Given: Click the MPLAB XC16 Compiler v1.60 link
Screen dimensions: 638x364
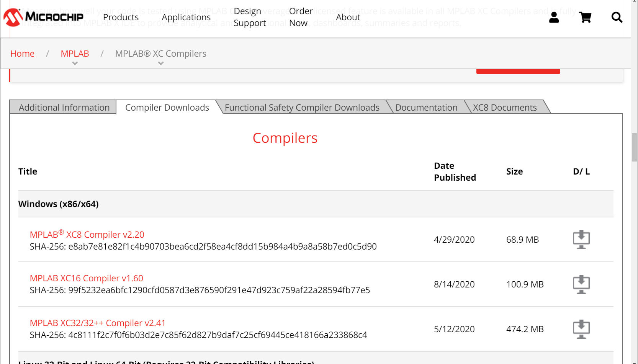Looking at the screenshot, I should 86,278.
